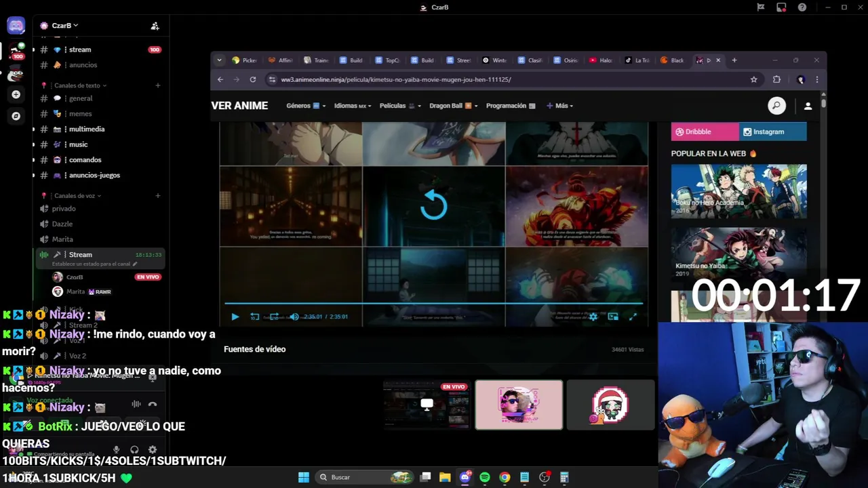Open the Chrome tab search chevron
The image size is (868, 488).
[x=219, y=60]
